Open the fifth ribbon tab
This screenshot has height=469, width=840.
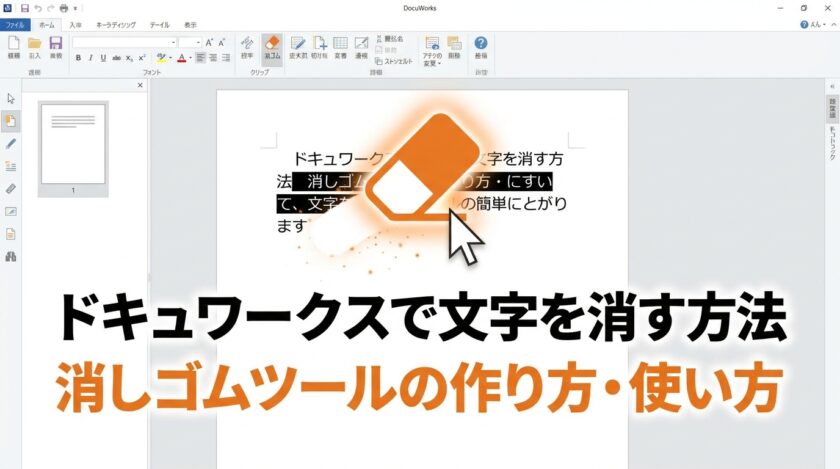click(160, 25)
